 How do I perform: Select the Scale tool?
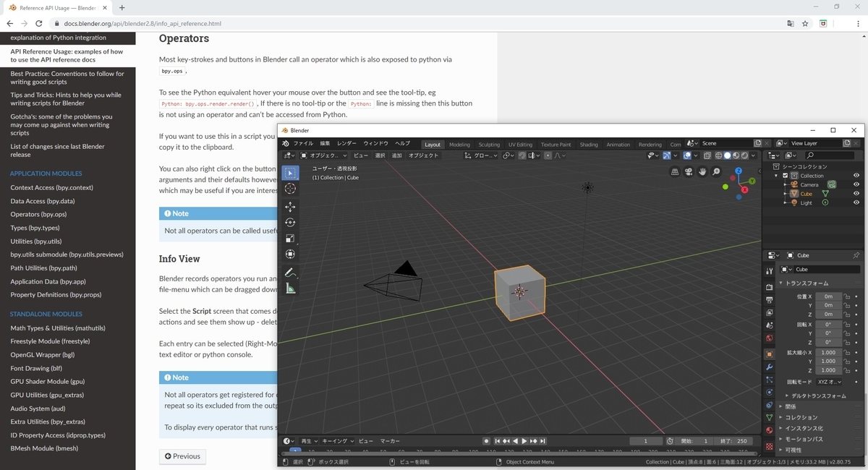click(290, 239)
